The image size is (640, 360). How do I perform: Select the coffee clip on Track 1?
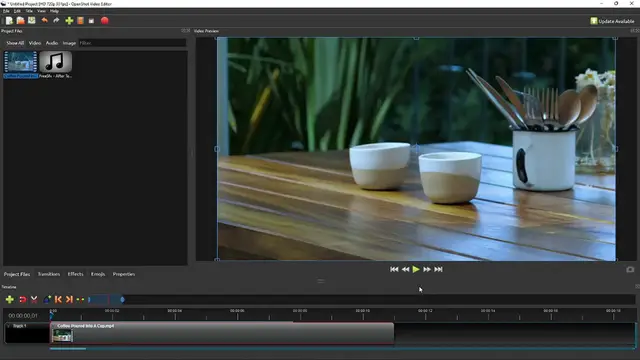tap(222, 333)
